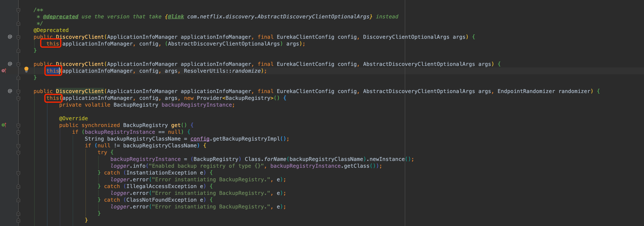This screenshot has height=226, width=644.
Task: Fold the deprecated DiscoveryClient constructor body
Action: [18, 37]
